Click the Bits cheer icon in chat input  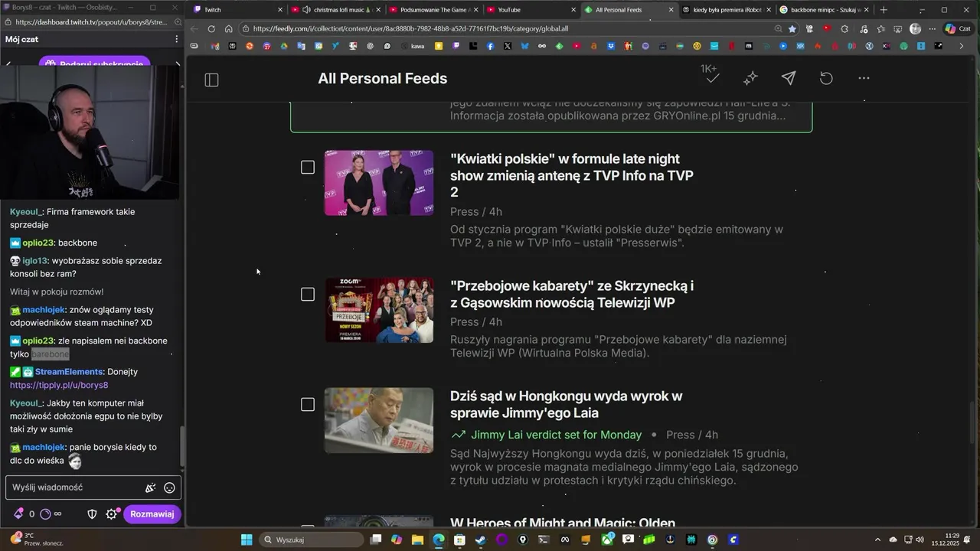tap(151, 487)
